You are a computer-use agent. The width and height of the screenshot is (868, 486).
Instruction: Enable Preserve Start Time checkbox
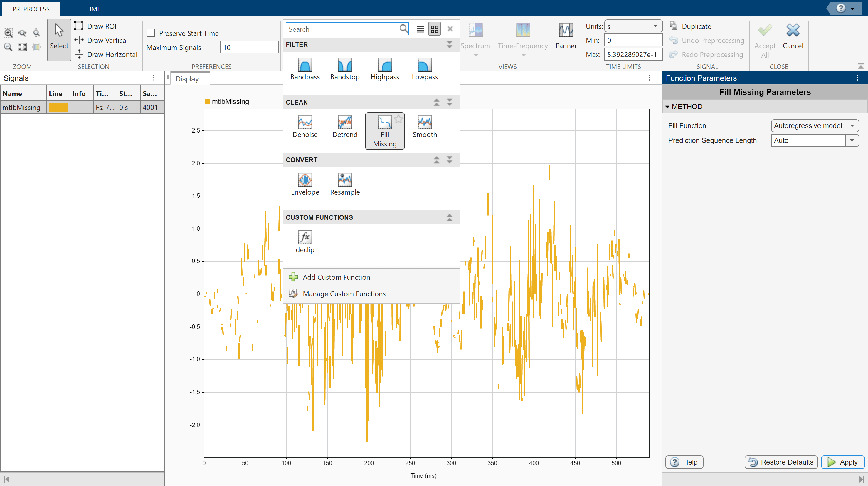click(151, 33)
